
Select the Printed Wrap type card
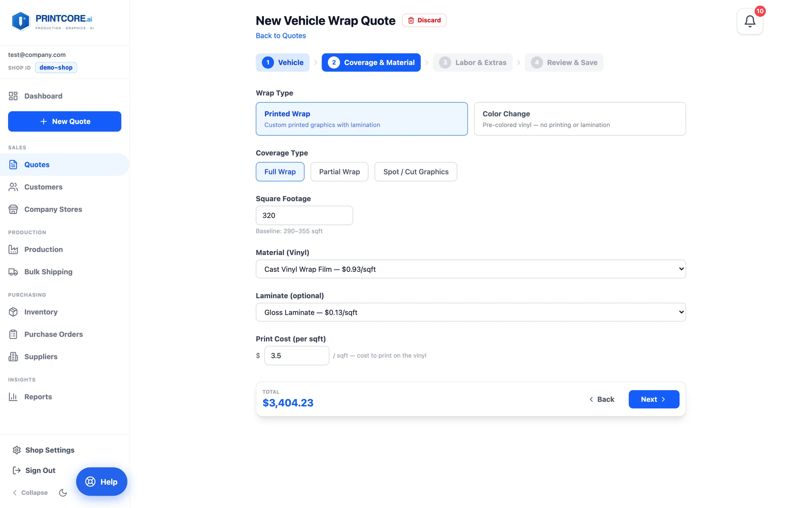362,119
